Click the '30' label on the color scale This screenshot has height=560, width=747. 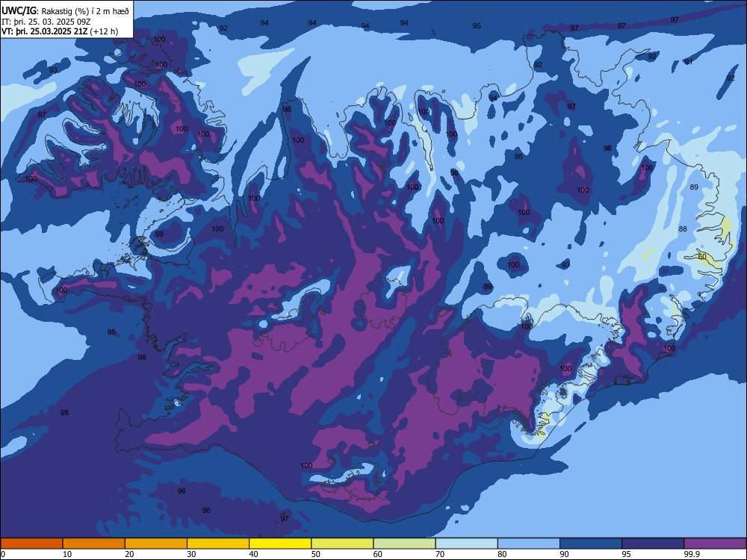point(191,554)
